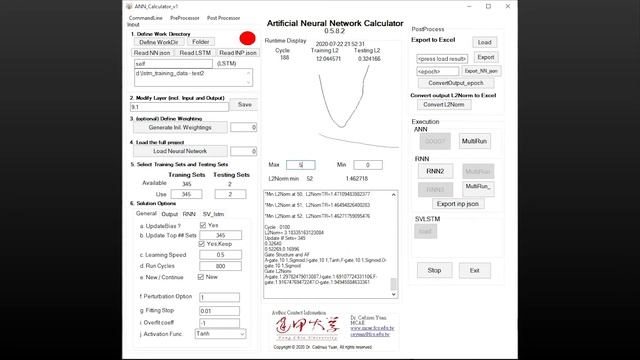
Task: Click the Perturbation Option field
Action: tap(219, 297)
